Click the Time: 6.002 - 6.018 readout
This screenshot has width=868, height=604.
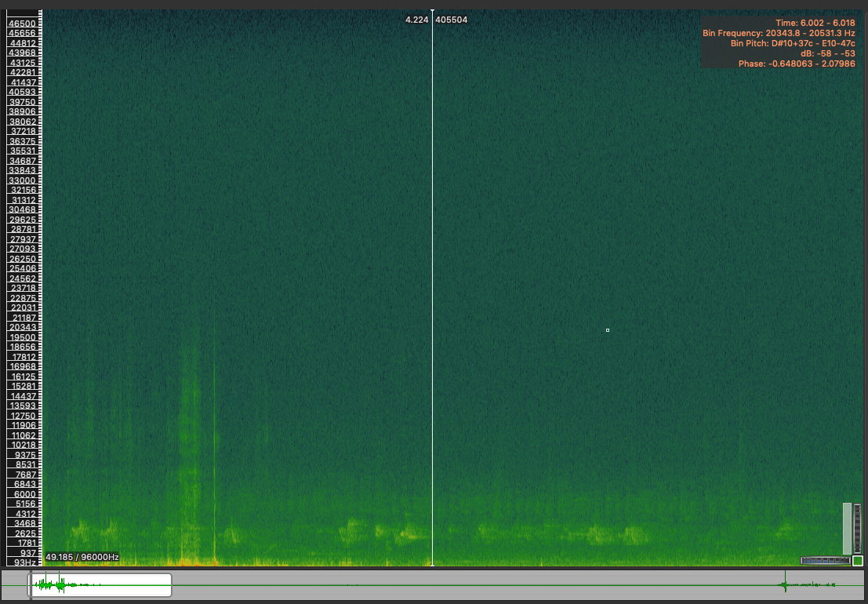coord(815,23)
